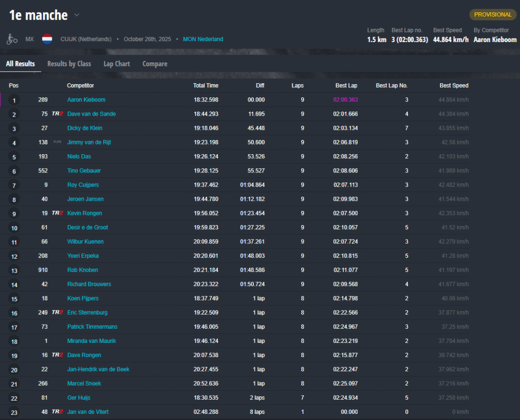The height and width of the screenshot is (420, 520).
Task: Click FLEX badge next to Jimmy van de Rijt
Action: click(x=57, y=142)
